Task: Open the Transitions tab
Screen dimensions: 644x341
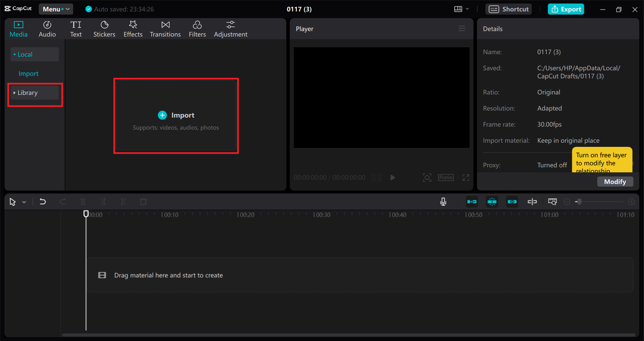Action: (x=165, y=29)
